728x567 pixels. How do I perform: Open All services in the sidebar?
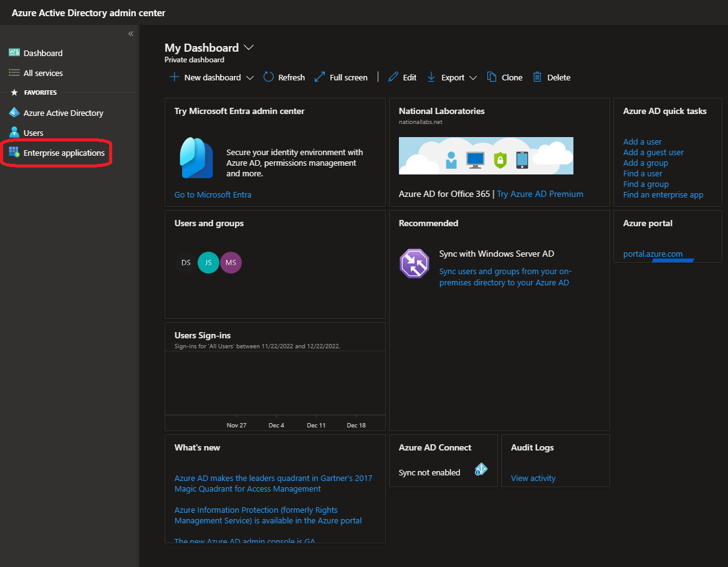(43, 73)
